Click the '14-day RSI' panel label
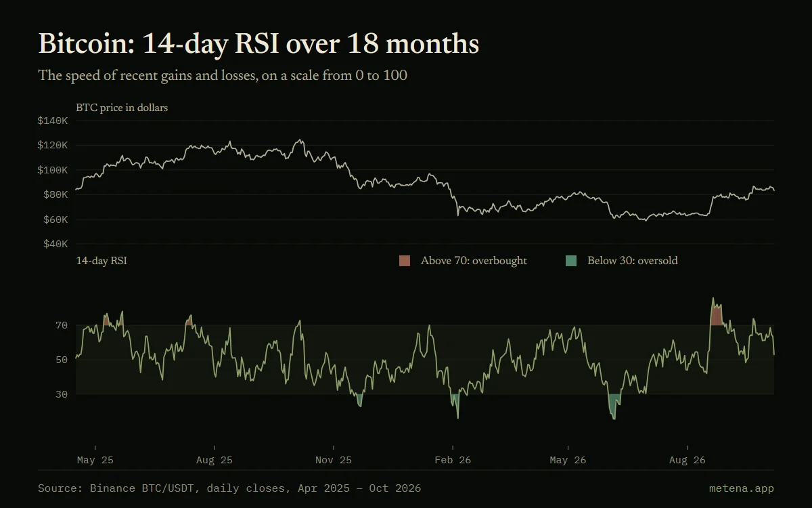 point(101,261)
